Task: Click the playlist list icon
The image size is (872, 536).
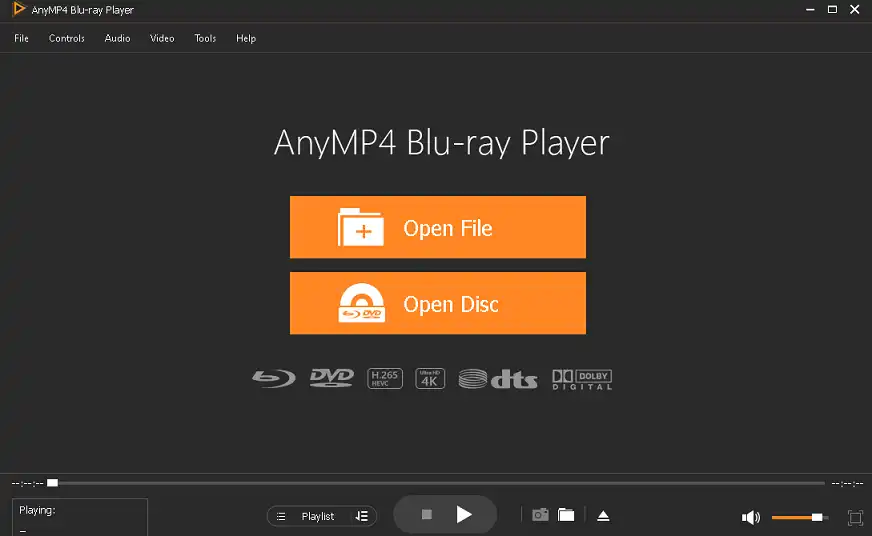Action: click(x=281, y=516)
